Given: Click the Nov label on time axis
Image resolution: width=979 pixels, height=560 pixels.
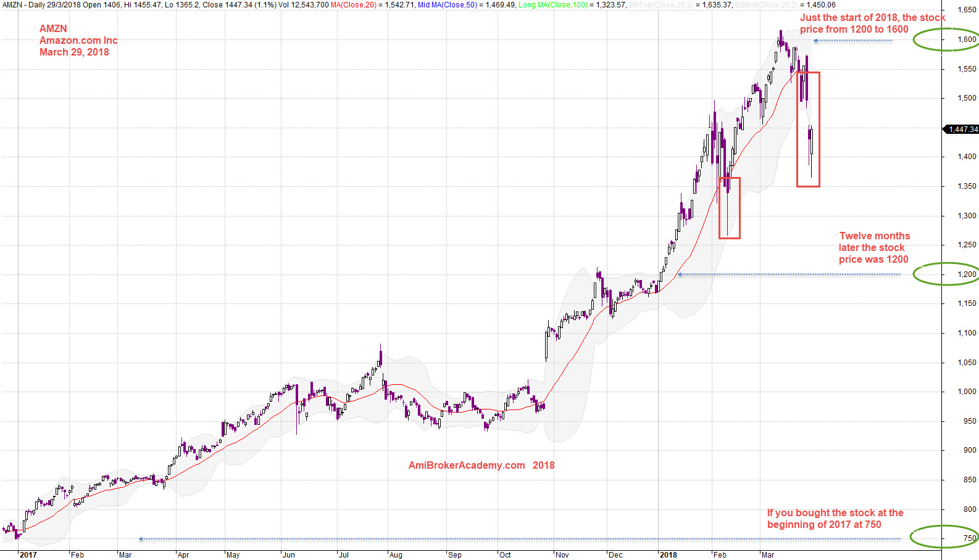Looking at the screenshot, I should tap(562, 555).
